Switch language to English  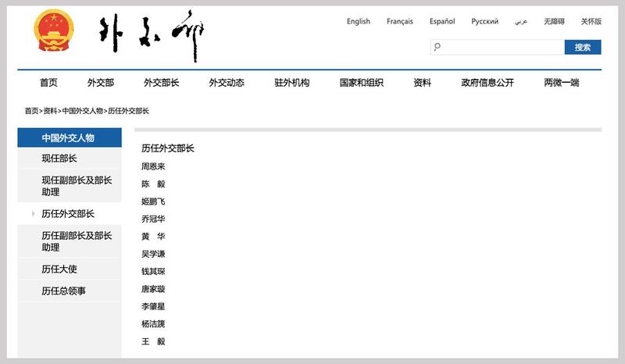tap(359, 22)
